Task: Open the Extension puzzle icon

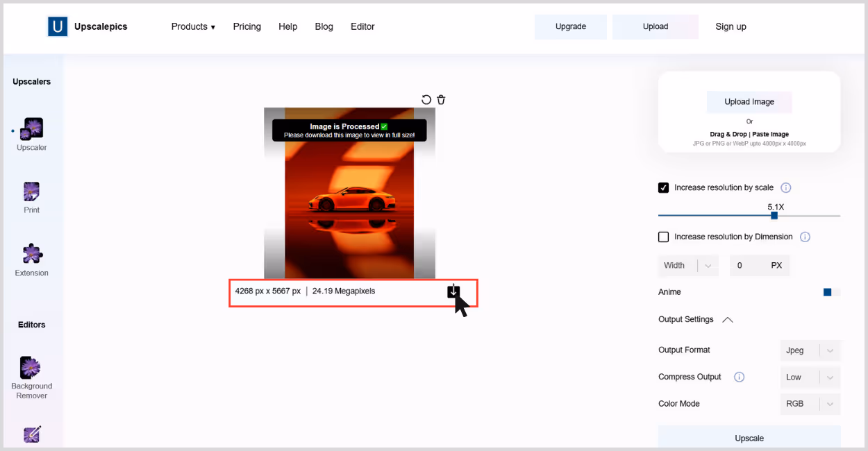Action: (x=32, y=254)
